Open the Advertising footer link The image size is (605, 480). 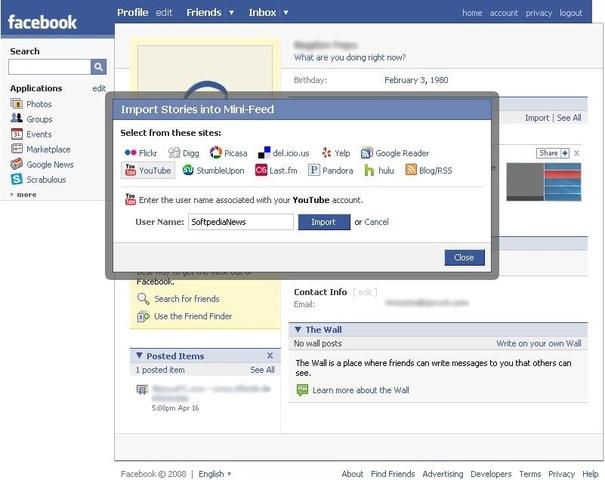[x=443, y=474]
